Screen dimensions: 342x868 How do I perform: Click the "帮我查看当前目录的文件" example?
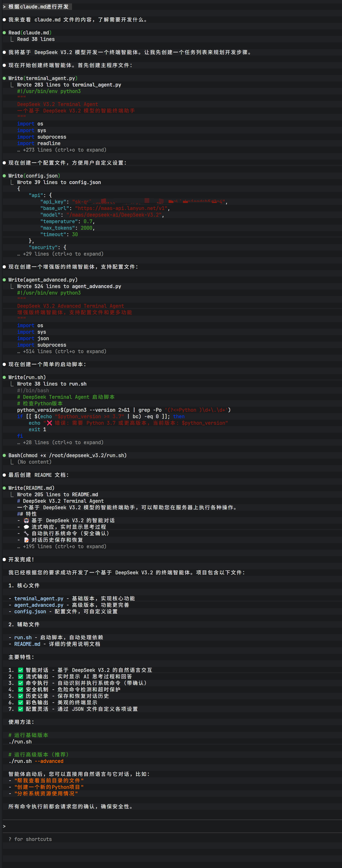pos(49,780)
